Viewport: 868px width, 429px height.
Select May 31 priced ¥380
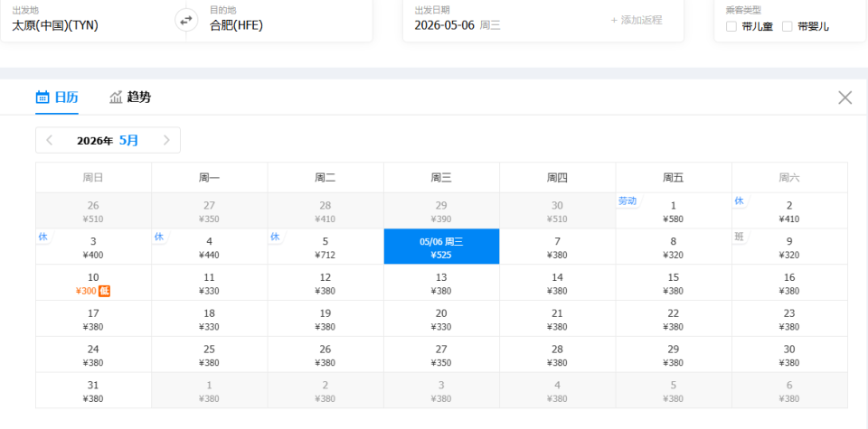point(93,390)
